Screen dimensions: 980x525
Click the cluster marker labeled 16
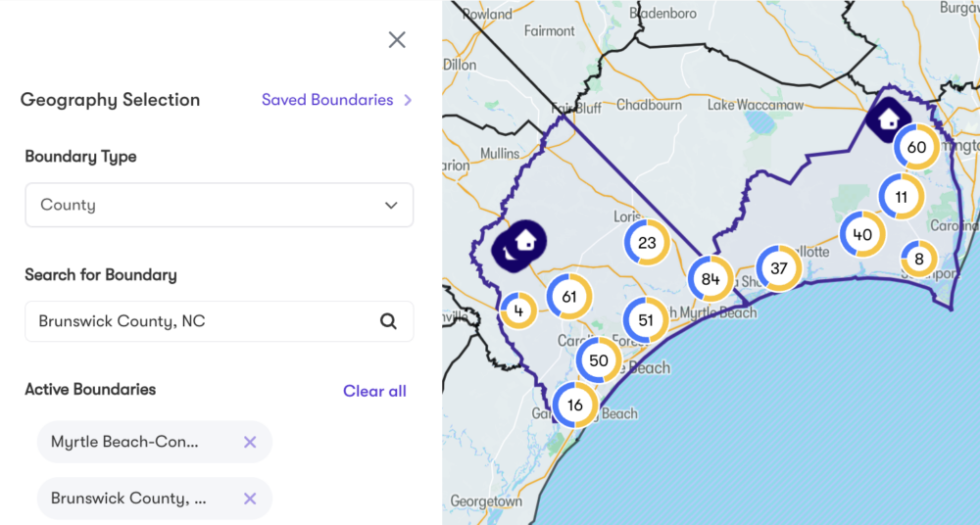(x=575, y=405)
